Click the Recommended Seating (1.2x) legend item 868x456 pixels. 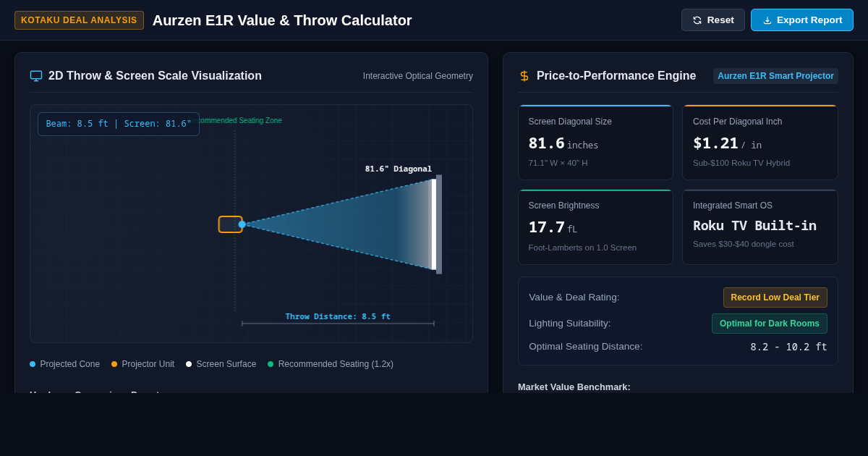(x=331, y=364)
